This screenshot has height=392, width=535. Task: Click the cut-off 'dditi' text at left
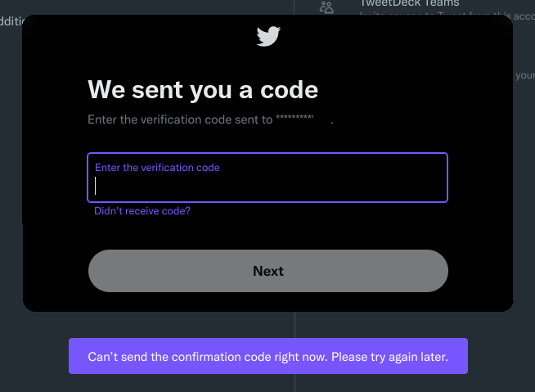pyautogui.click(x=12, y=21)
